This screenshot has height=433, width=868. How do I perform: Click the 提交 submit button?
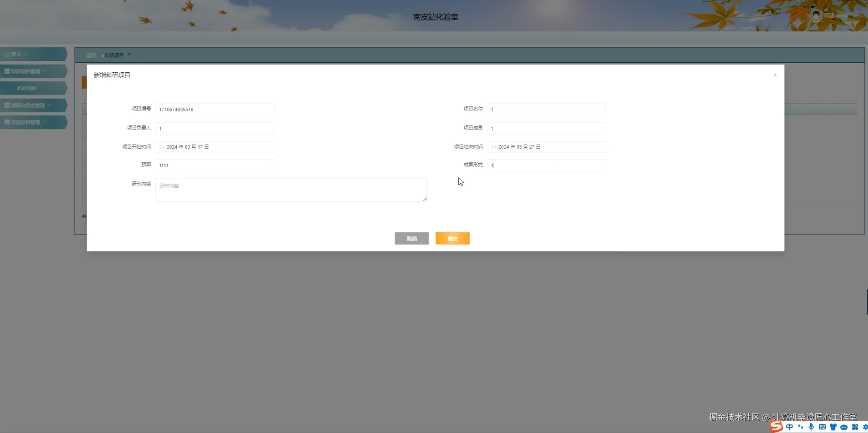click(x=452, y=238)
